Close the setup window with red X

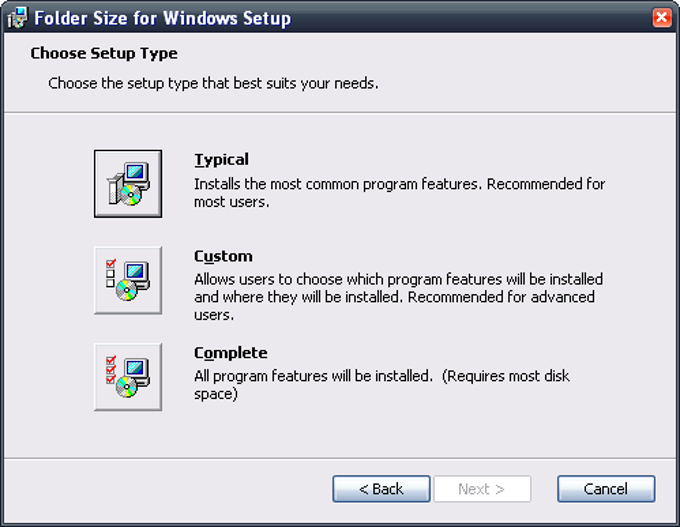(x=661, y=18)
